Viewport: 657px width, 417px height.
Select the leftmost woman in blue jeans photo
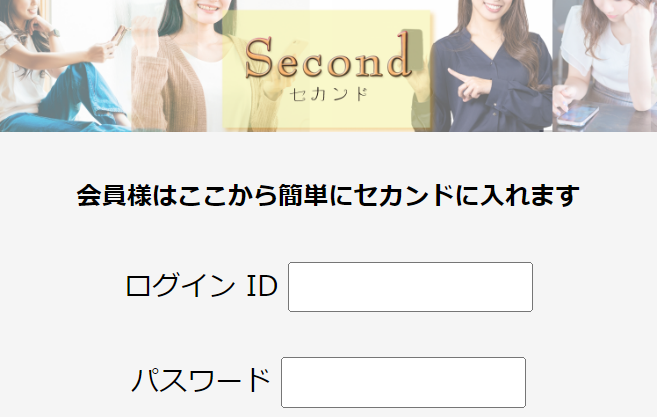[x=66, y=66]
